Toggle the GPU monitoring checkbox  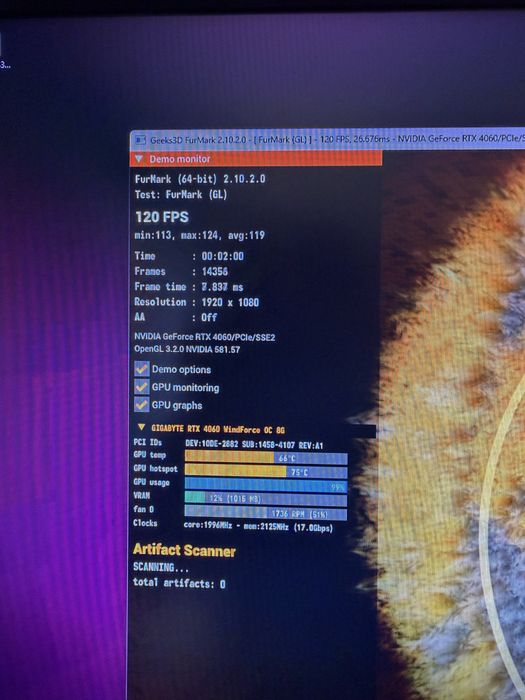pyautogui.click(x=142, y=387)
